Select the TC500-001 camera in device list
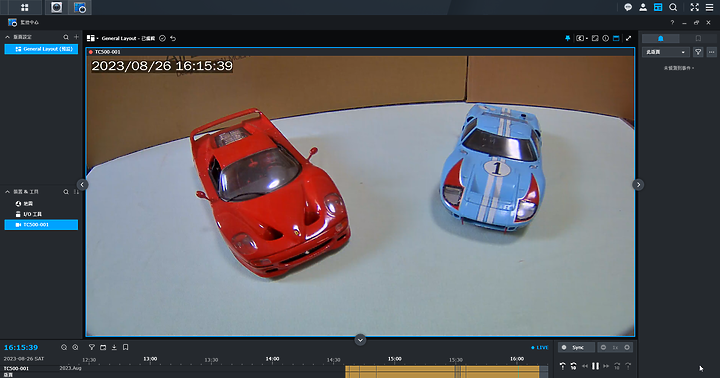720x378 pixels. click(41, 225)
